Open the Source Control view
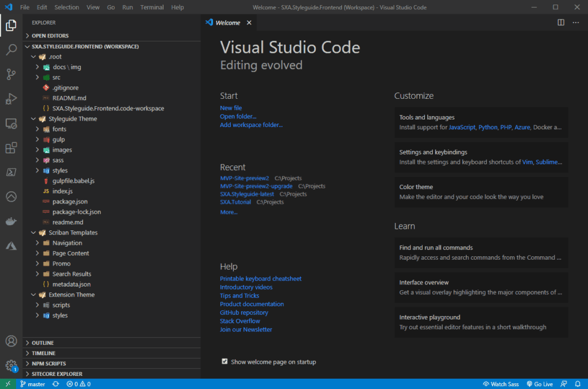The height and width of the screenshot is (389, 588). point(10,75)
